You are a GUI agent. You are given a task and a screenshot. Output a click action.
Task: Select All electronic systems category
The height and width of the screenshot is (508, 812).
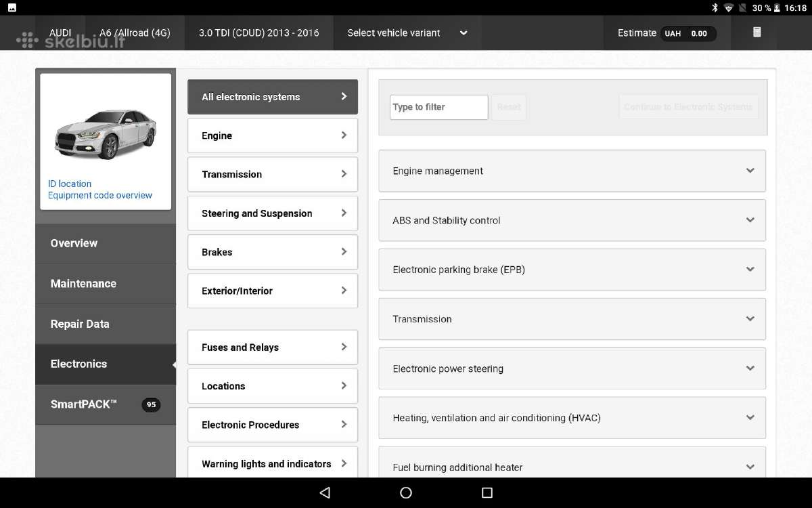tap(272, 97)
